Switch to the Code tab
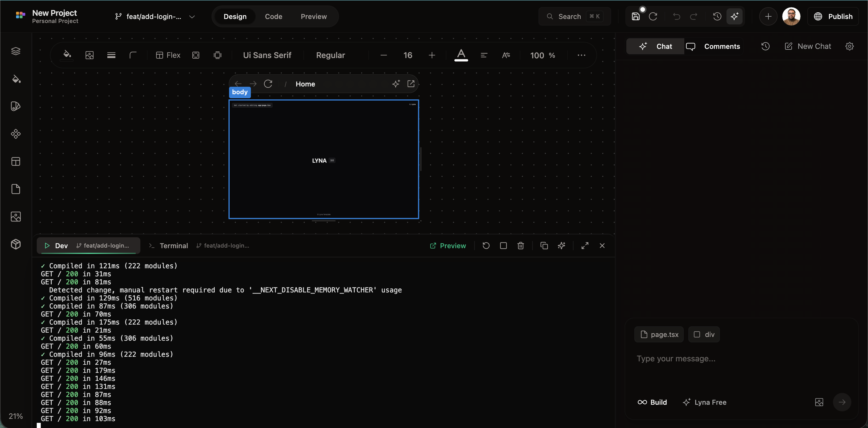This screenshot has width=868, height=428. tap(274, 16)
